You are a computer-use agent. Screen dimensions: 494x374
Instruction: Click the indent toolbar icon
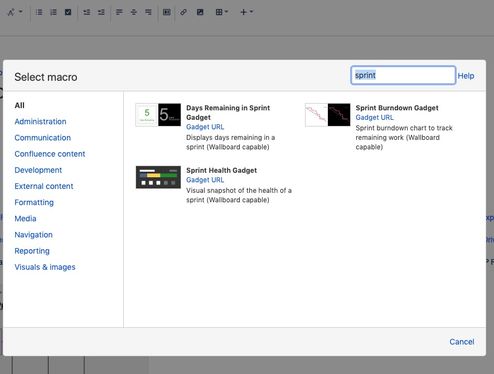101,12
